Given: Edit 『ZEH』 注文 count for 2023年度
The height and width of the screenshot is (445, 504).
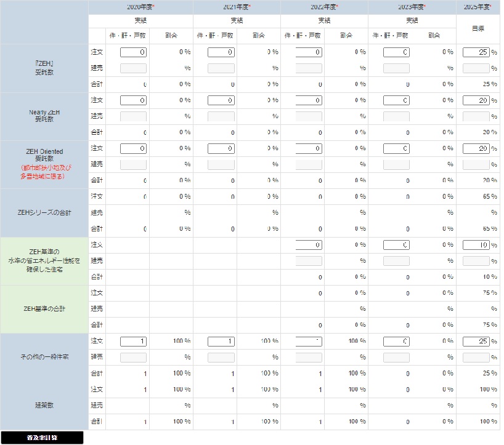Looking at the screenshot, I should point(396,52).
